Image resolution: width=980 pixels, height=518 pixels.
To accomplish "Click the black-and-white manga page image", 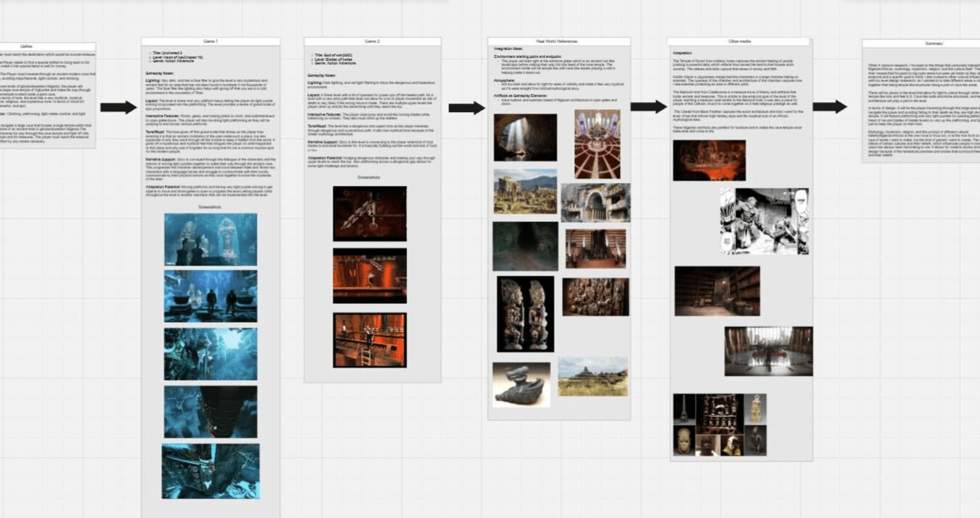I will [x=764, y=221].
